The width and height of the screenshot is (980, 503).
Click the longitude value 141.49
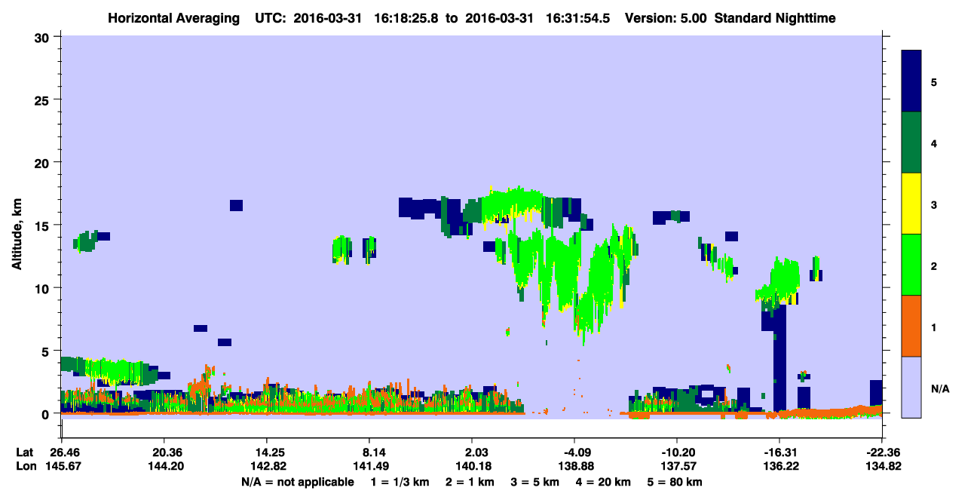point(369,466)
